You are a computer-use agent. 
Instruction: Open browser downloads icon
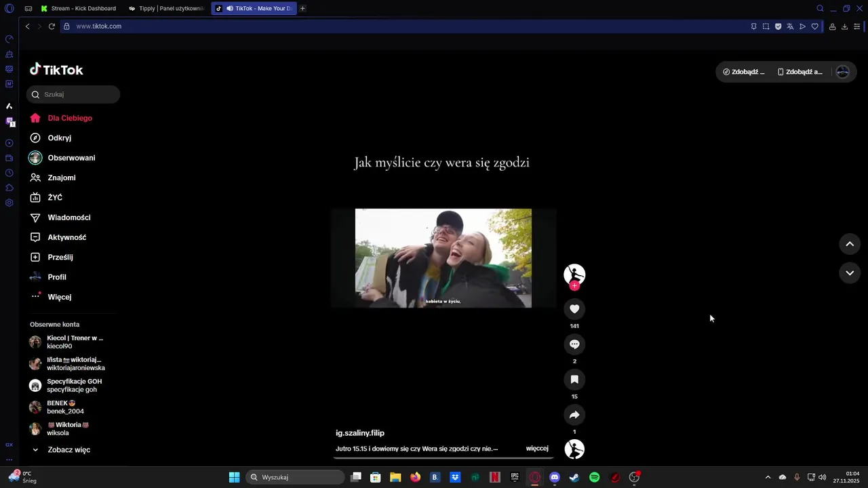(844, 26)
